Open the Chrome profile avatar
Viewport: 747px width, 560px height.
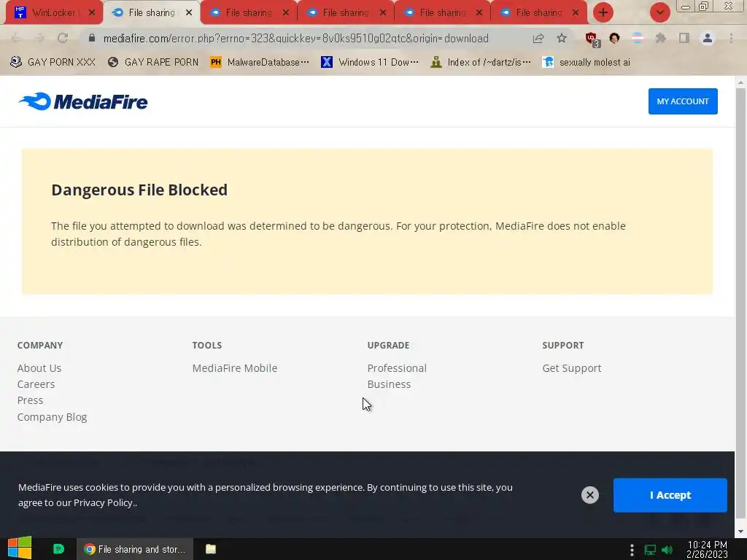click(708, 38)
